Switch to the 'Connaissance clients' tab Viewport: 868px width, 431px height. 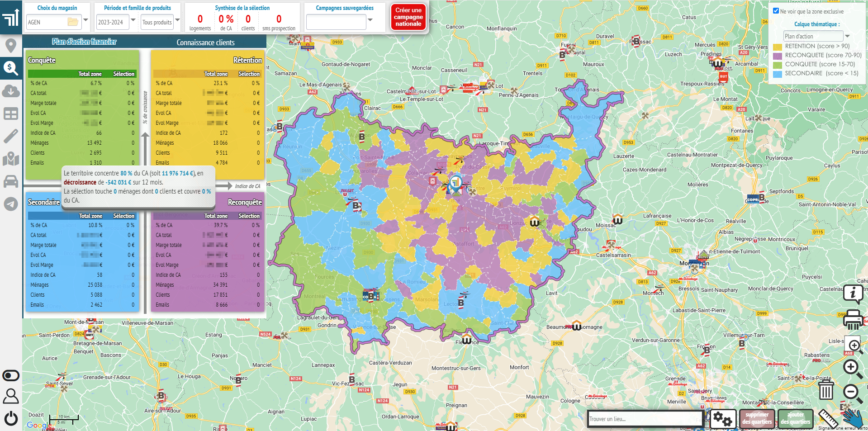pos(205,42)
